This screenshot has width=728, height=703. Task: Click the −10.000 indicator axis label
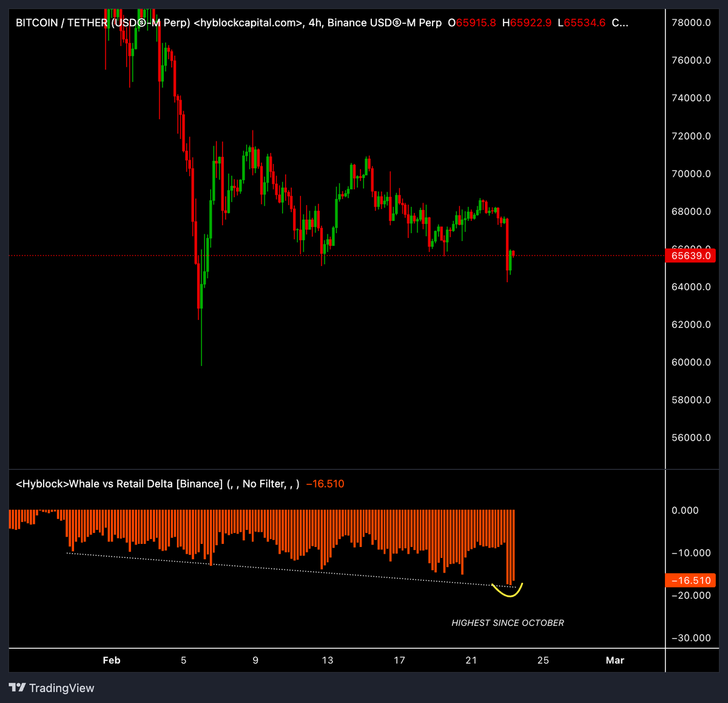tap(691, 552)
